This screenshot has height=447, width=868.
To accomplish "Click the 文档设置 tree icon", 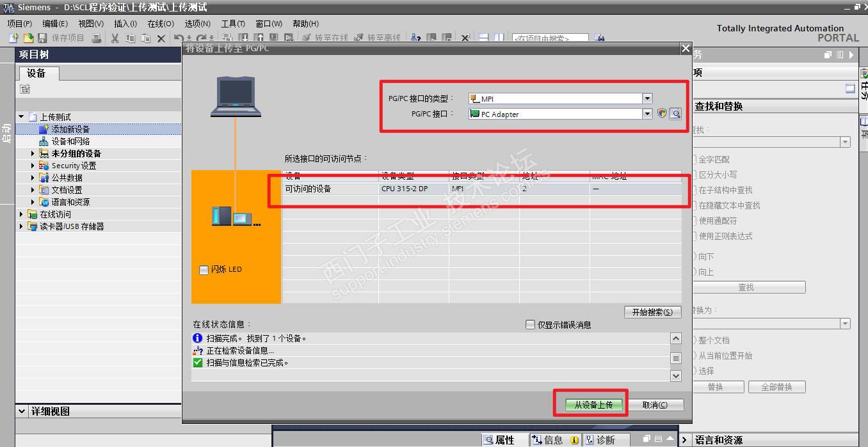I will click(x=44, y=190).
